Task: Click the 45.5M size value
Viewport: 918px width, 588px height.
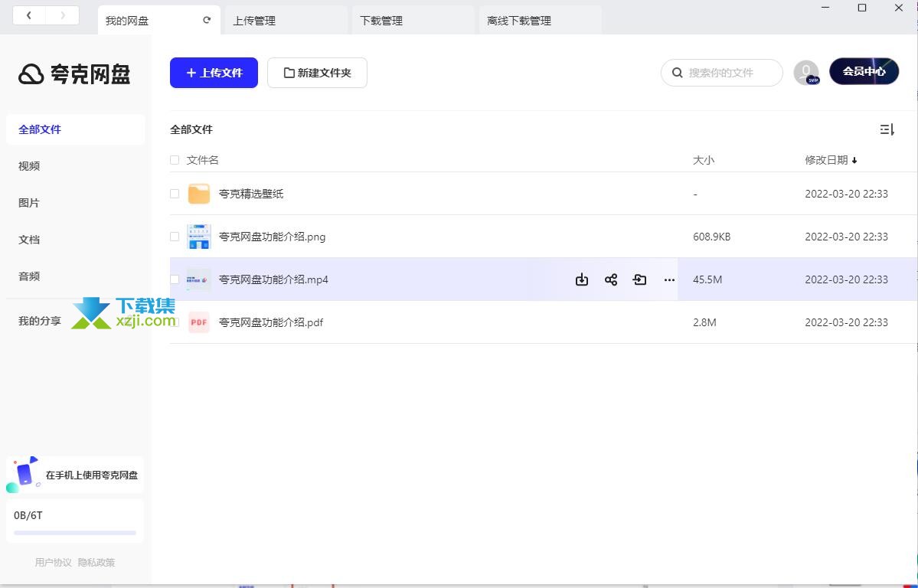Action: pyautogui.click(x=707, y=279)
